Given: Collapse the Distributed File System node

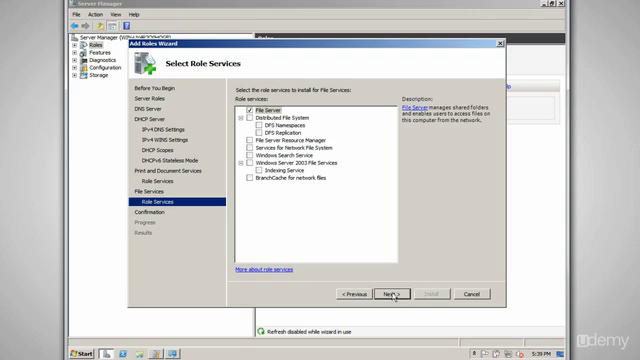Looking at the screenshot, I should tap(241, 118).
